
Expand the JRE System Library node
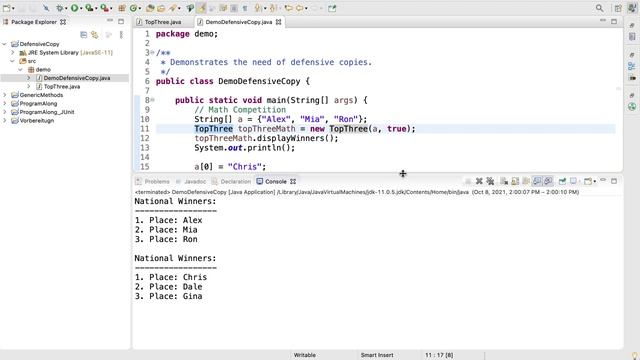click(13, 52)
